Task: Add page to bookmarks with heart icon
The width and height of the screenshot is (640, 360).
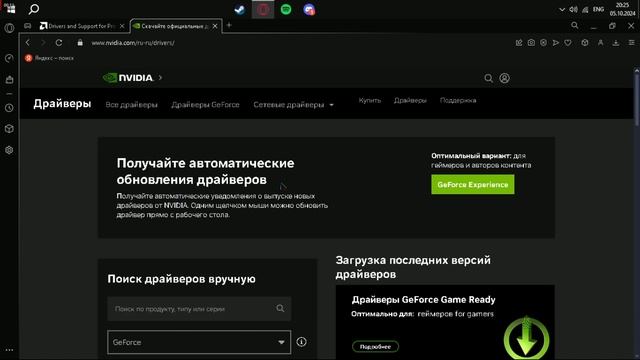Action: [x=568, y=42]
